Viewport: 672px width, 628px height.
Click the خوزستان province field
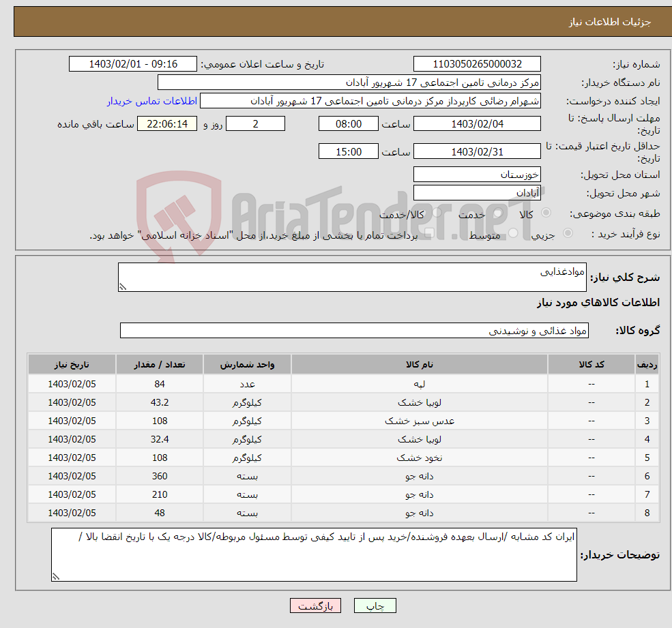point(477,175)
